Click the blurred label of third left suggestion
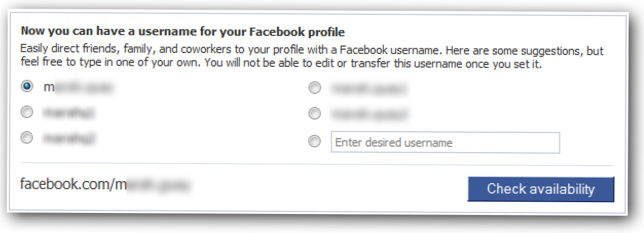Image resolution: width=644 pixels, height=233 pixels. pyautogui.click(x=69, y=137)
